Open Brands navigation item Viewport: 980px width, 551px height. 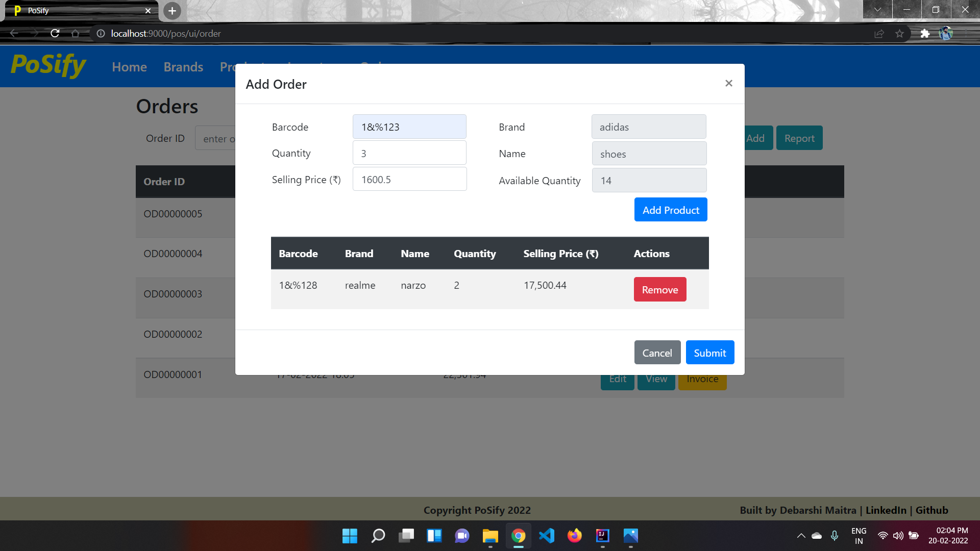[183, 67]
